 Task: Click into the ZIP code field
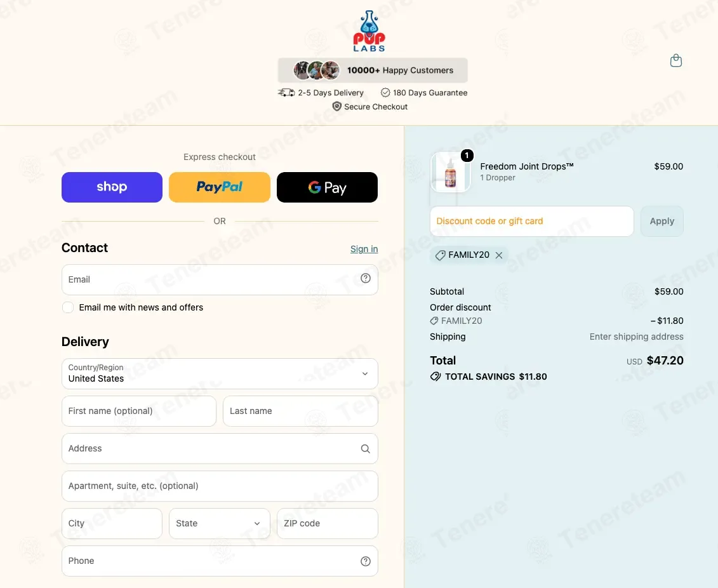[x=328, y=523]
